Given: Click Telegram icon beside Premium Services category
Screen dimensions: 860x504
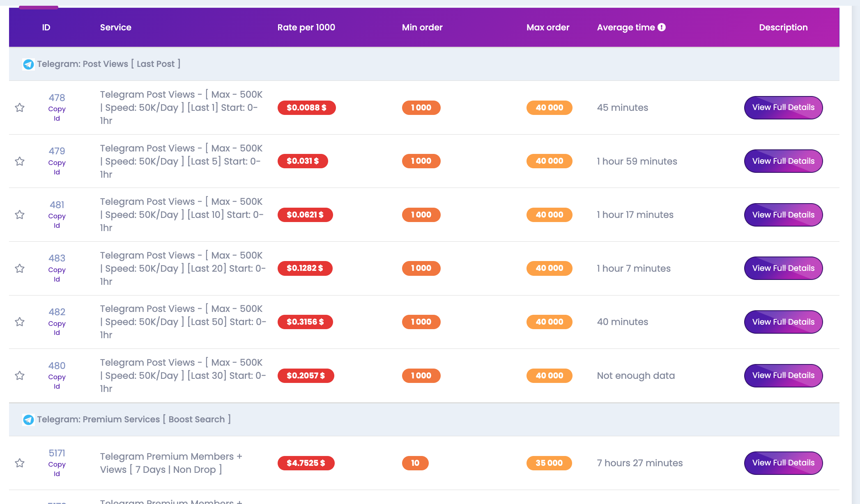Looking at the screenshot, I should coord(28,420).
